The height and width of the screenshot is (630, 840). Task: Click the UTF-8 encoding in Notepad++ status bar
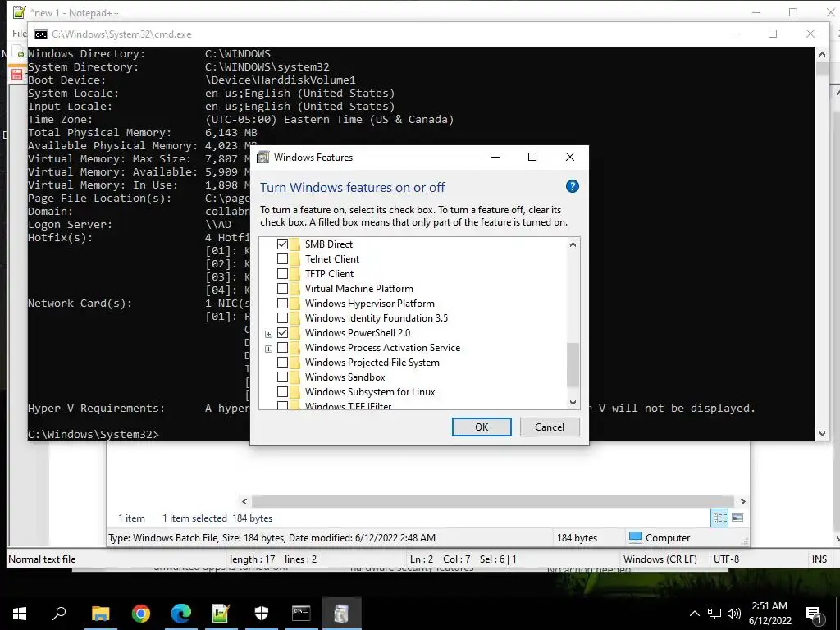[x=726, y=559]
